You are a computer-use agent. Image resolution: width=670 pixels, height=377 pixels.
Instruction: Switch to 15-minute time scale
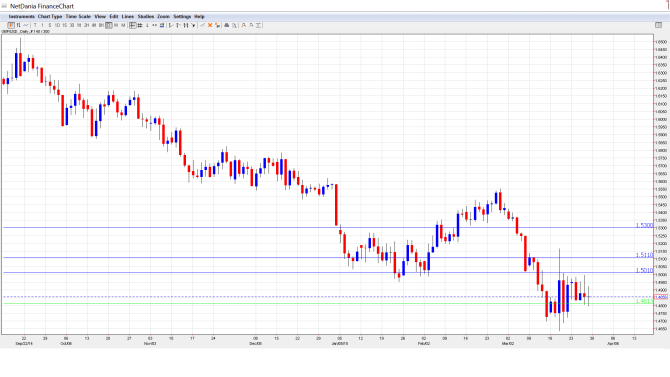(x=65, y=26)
